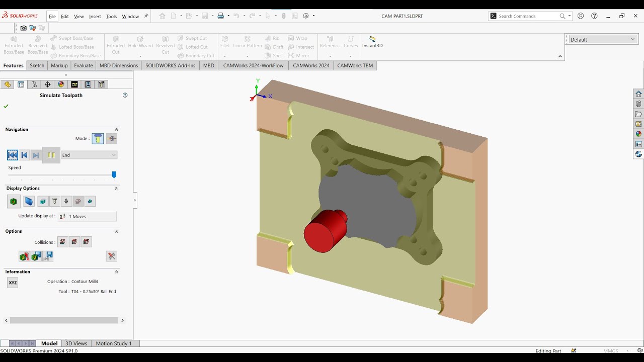Open the Evaluate tab
This screenshot has height=362, width=644.
84,65
